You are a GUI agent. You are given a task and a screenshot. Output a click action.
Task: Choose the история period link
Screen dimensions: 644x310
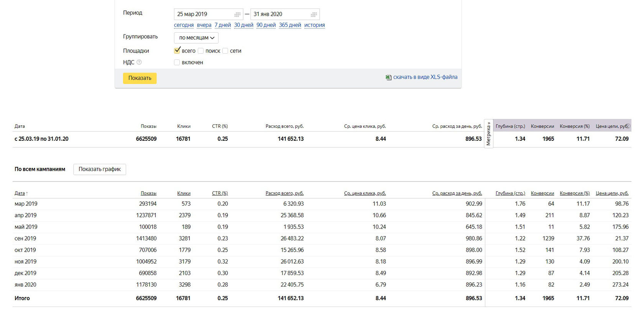[x=314, y=25]
